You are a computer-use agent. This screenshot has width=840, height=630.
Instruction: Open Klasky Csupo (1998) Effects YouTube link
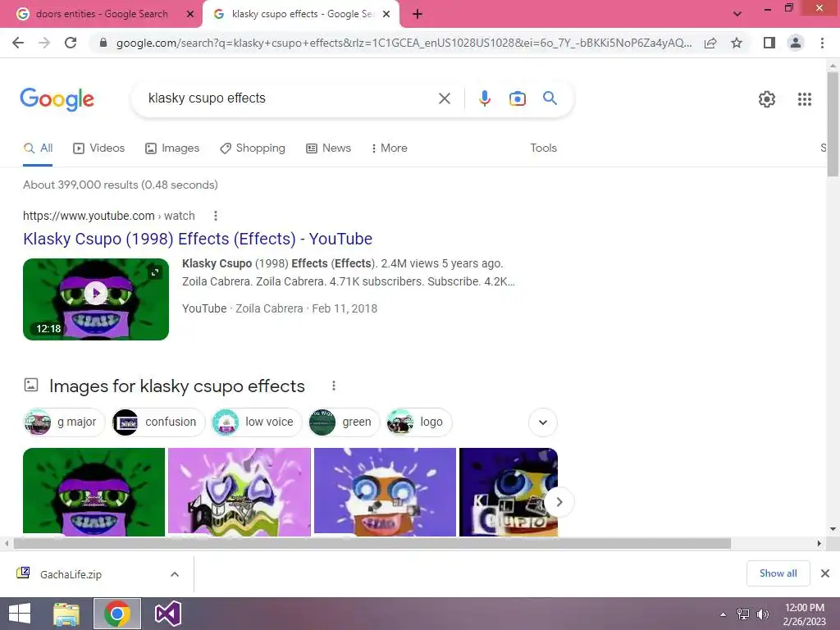point(198,239)
